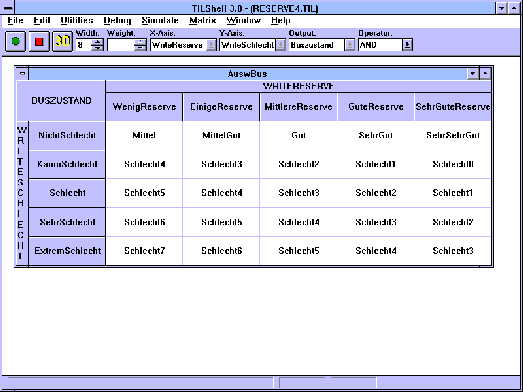The width and height of the screenshot is (523, 392).
Task: Click the vertical WRITESCHLECHT axis label
Action: point(22,193)
